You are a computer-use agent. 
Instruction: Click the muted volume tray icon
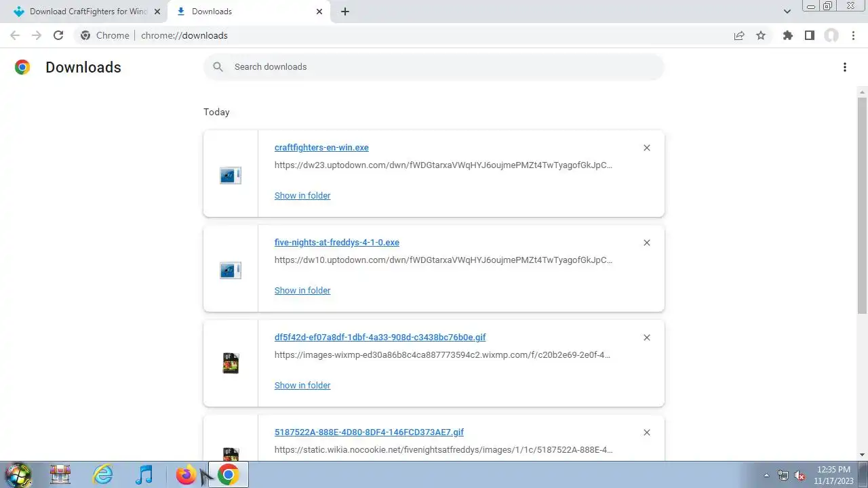point(800,475)
